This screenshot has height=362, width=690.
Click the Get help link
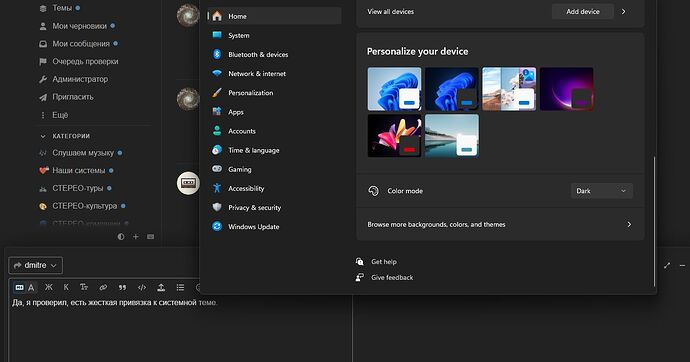click(x=384, y=262)
